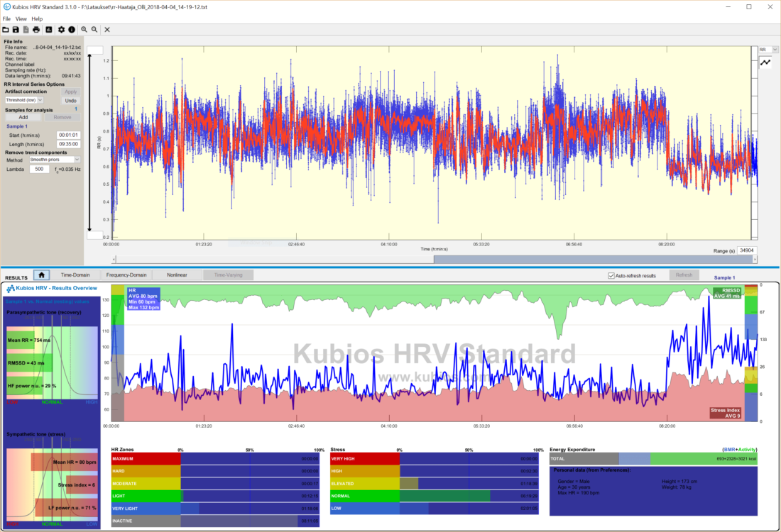Open a data file with the folder icon
Viewport: 781px width, 532px height.
point(6,30)
